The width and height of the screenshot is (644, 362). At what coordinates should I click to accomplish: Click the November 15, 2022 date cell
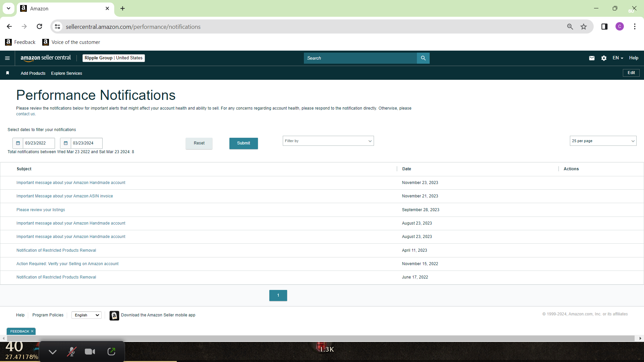click(420, 264)
